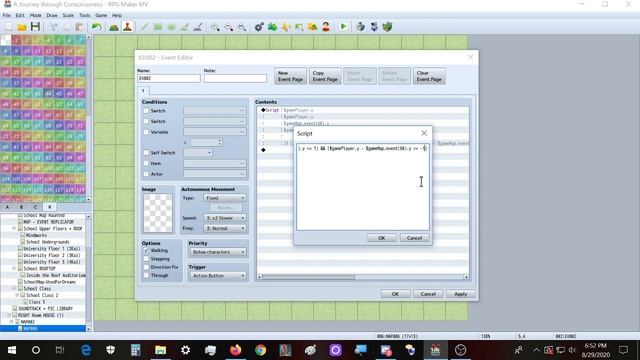
Task: Open the File menu
Action: pos(7,15)
